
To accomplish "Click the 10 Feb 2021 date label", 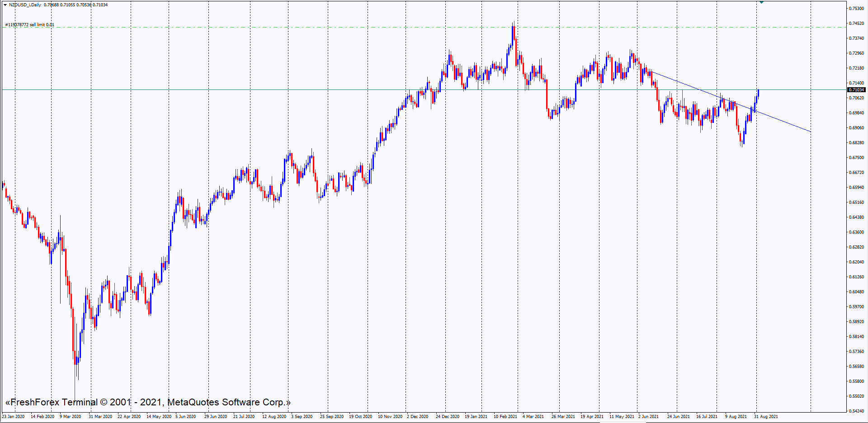I will 505,417.
